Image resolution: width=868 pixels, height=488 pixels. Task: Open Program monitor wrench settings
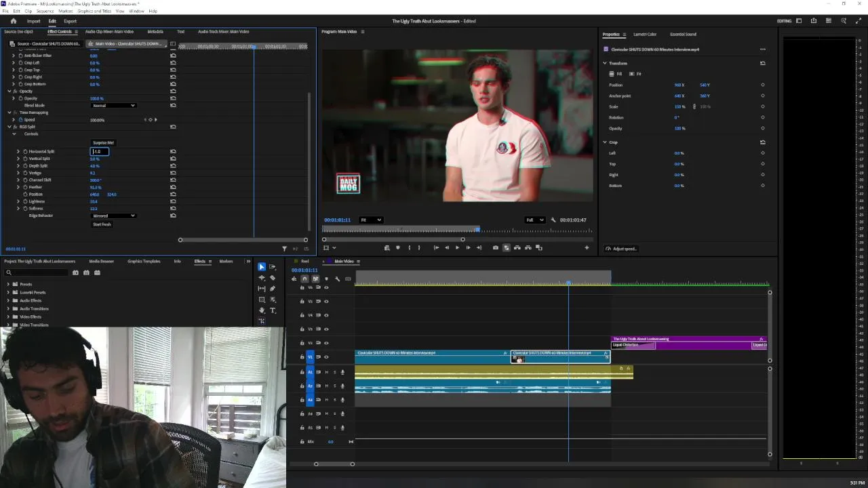point(553,220)
